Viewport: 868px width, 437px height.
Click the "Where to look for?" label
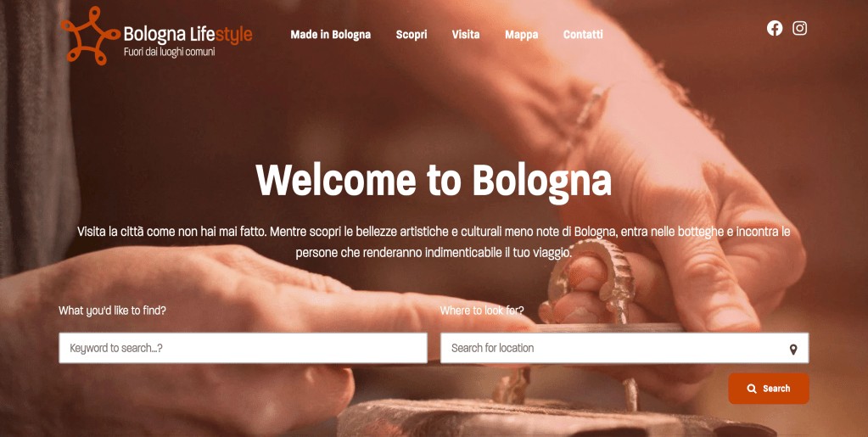[x=482, y=311]
